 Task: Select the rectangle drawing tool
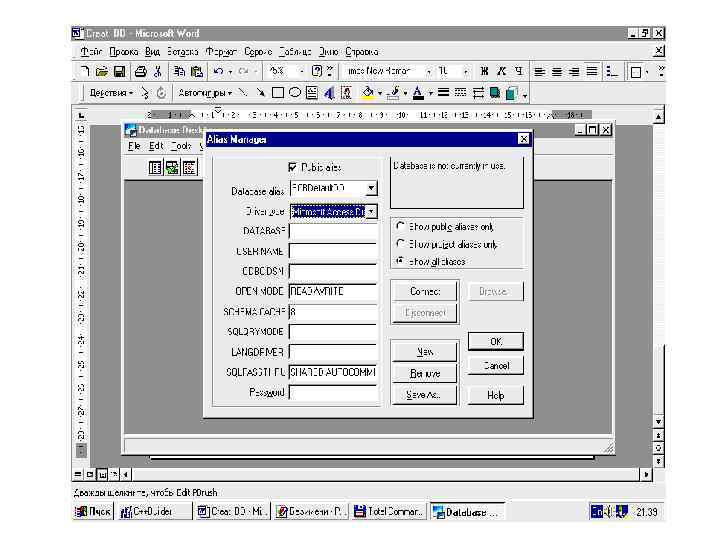click(x=278, y=93)
